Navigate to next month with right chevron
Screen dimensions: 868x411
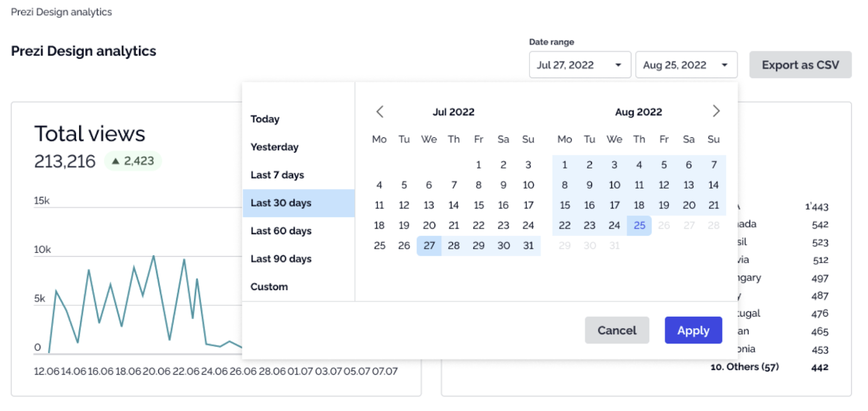[x=716, y=111]
